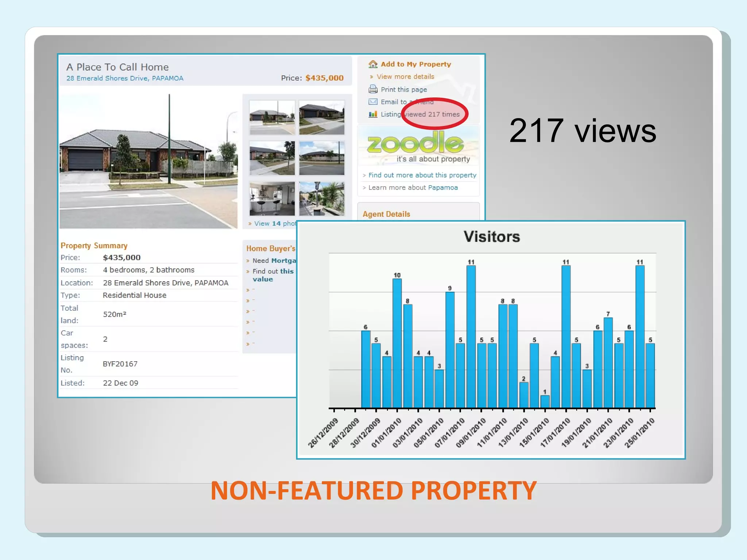
Task: Open the middle-left street view thumbnail
Action: click(x=272, y=158)
